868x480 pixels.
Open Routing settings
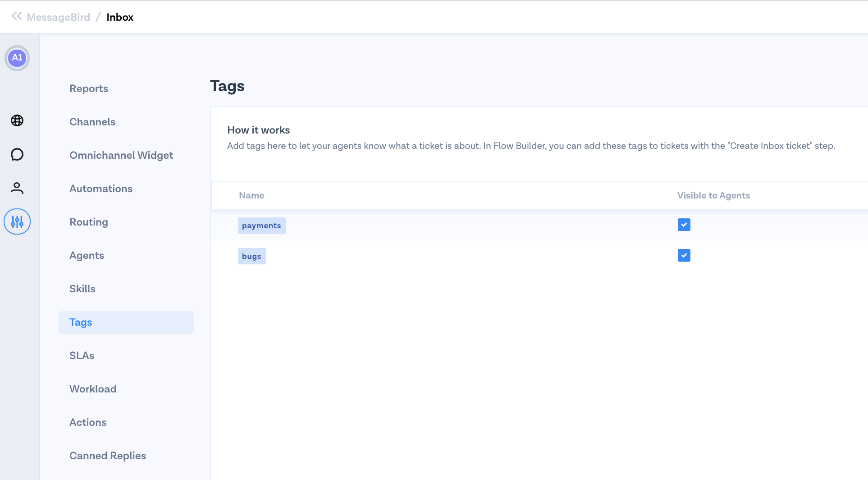click(x=89, y=222)
